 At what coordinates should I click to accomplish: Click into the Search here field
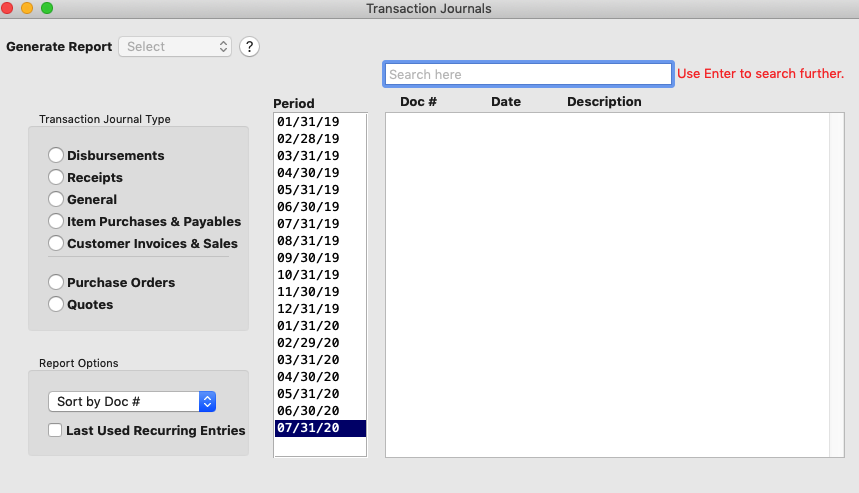528,74
